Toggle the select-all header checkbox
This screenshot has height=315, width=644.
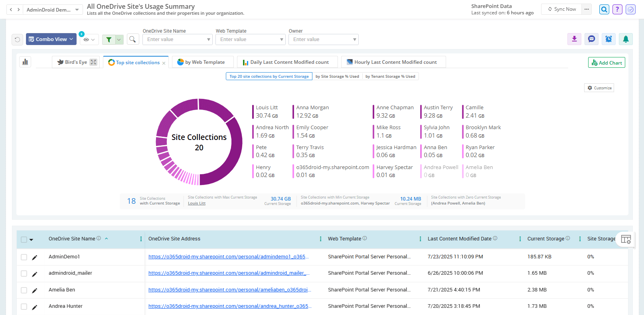24,240
